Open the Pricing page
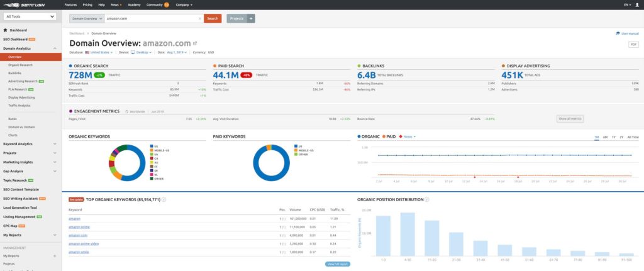644x271 pixels. tap(87, 5)
